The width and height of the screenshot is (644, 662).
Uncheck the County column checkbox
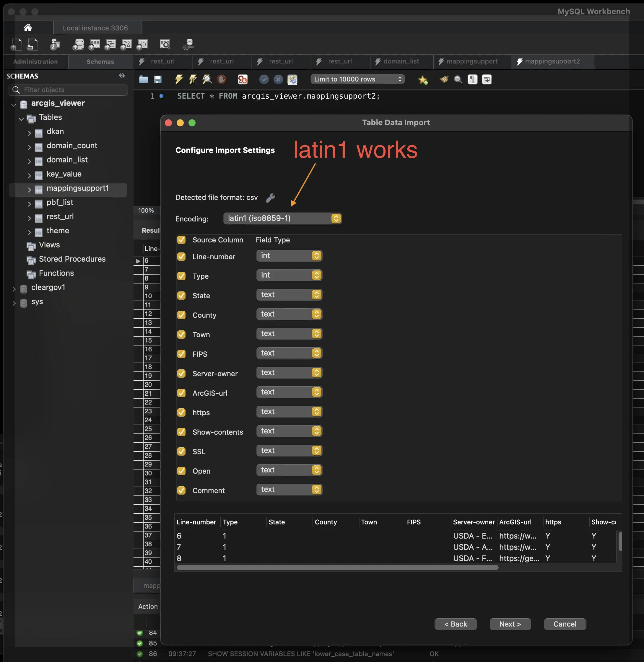pos(181,315)
